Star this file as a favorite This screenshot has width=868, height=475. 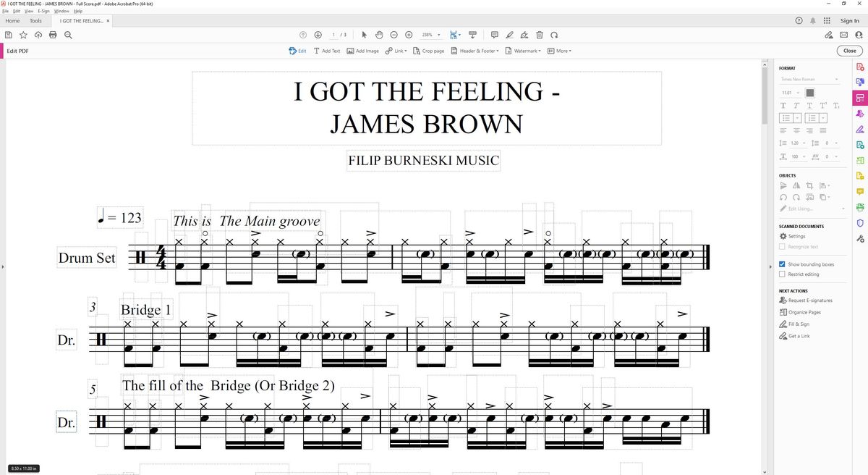(x=24, y=35)
